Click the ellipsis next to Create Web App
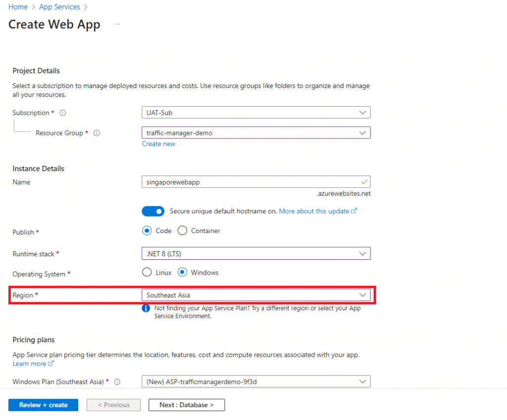This screenshot has height=420, width=507. tap(117, 24)
